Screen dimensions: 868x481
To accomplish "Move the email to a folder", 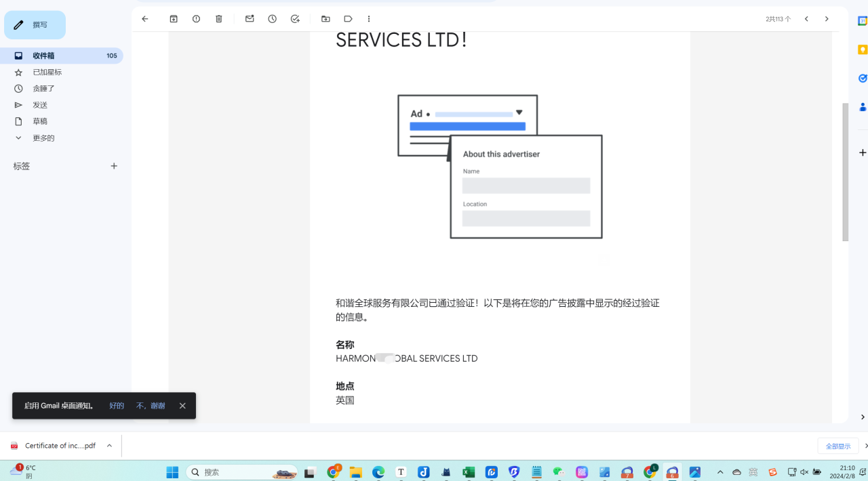I will point(325,19).
